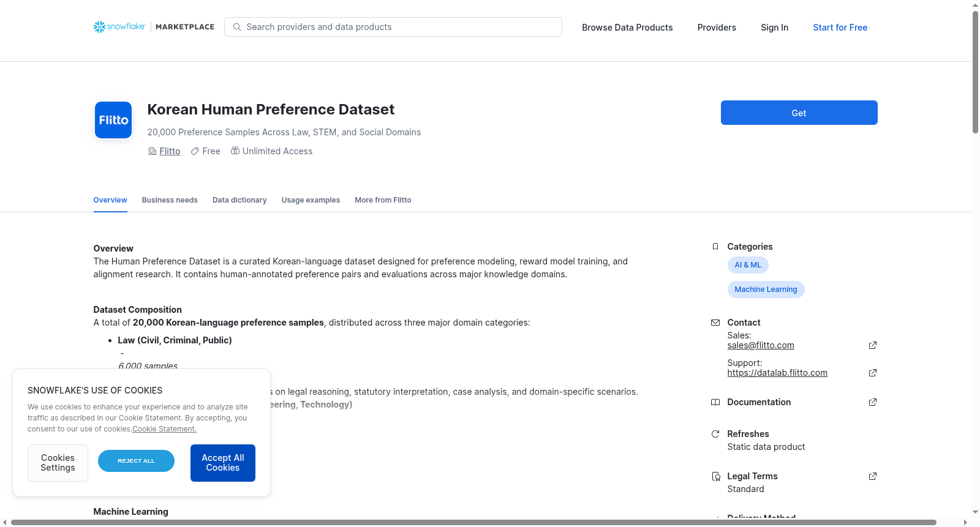Open the Documentation external link icon

(x=873, y=402)
